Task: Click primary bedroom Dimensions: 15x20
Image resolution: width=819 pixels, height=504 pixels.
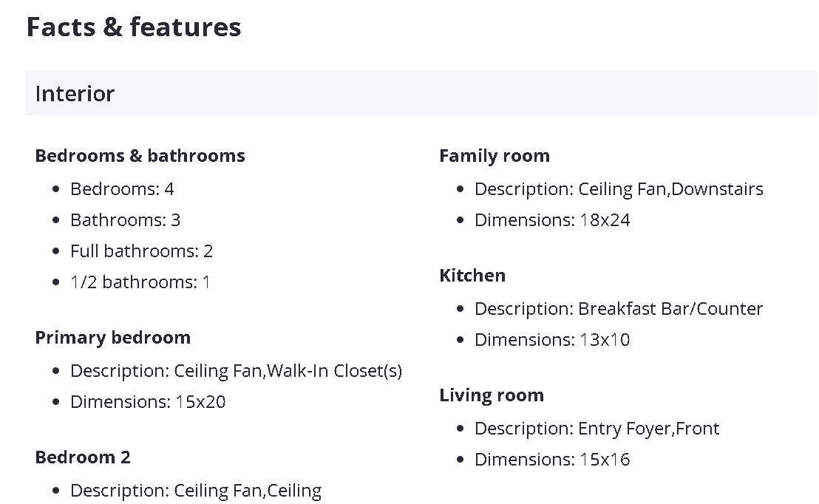Action: point(148,402)
